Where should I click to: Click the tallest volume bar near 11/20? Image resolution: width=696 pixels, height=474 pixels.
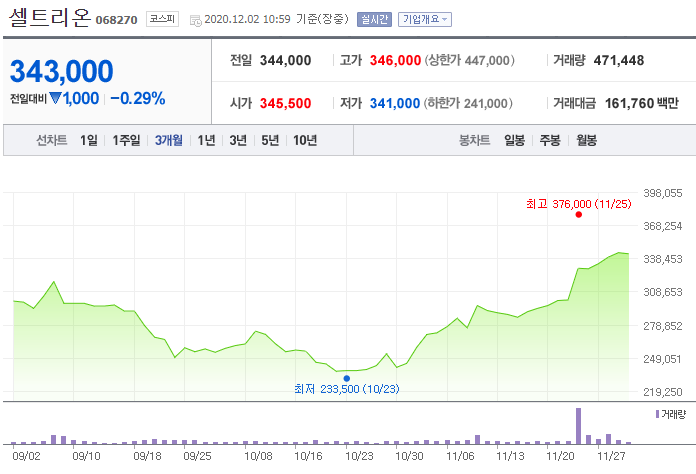click(x=578, y=426)
